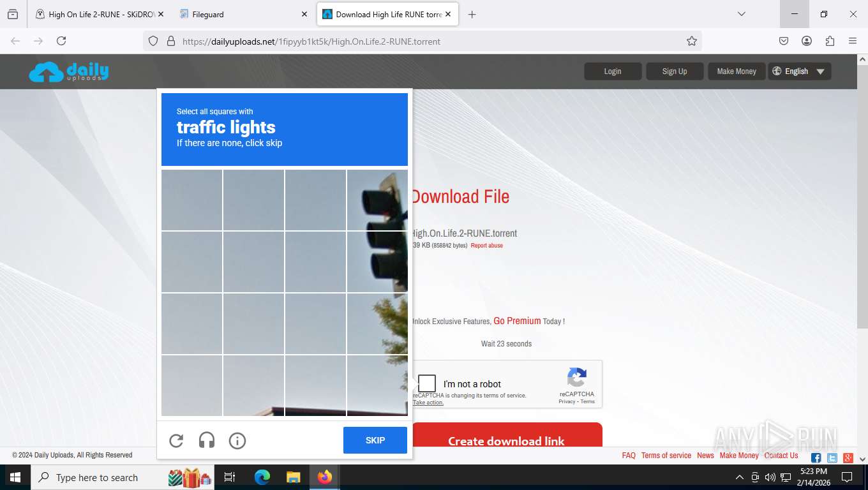Open the Sign Up page
This screenshot has height=490, width=868.
[x=675, y=71]
